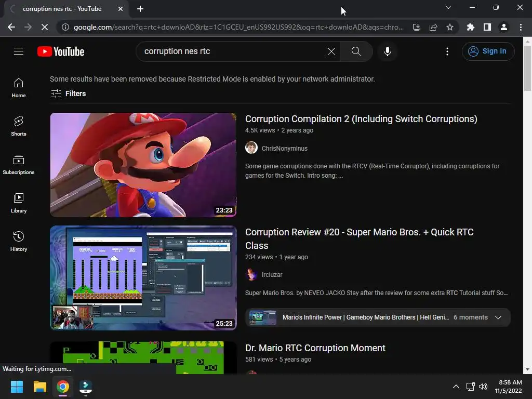The height and width of the screenshot is (399, 532).
Task: Open Shorts in the sidebar
Action: click(x=19, y=126)
